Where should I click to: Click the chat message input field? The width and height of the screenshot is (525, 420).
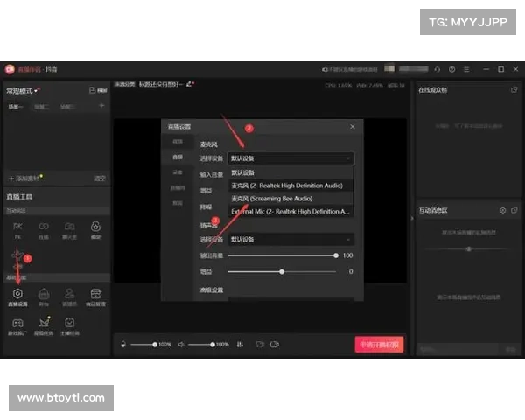458,350
